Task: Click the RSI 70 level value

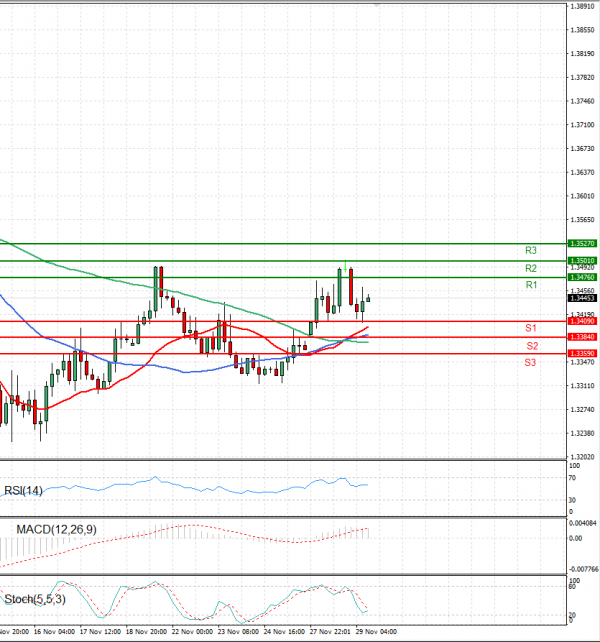Action: (x=572, y=478)
